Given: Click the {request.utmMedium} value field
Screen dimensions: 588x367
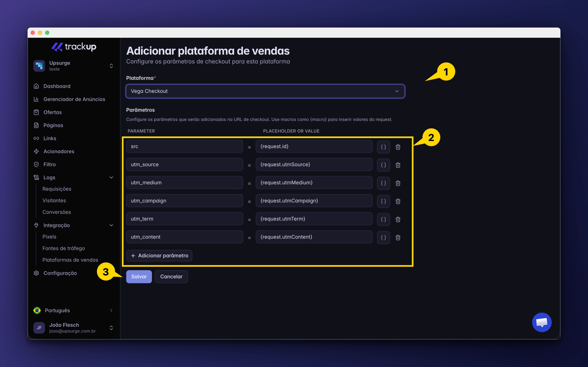Looking at the screenshot, I should [x=314, y=183].
